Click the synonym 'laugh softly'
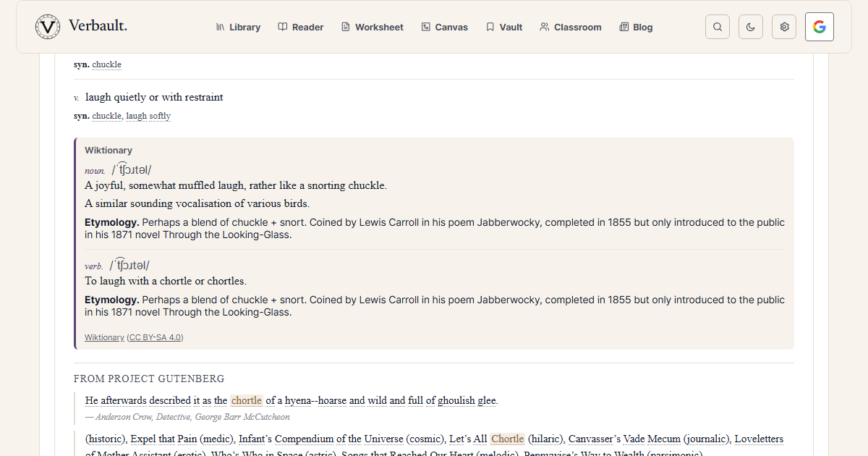Viewport: 868px width, 456px height. point(148,116)
